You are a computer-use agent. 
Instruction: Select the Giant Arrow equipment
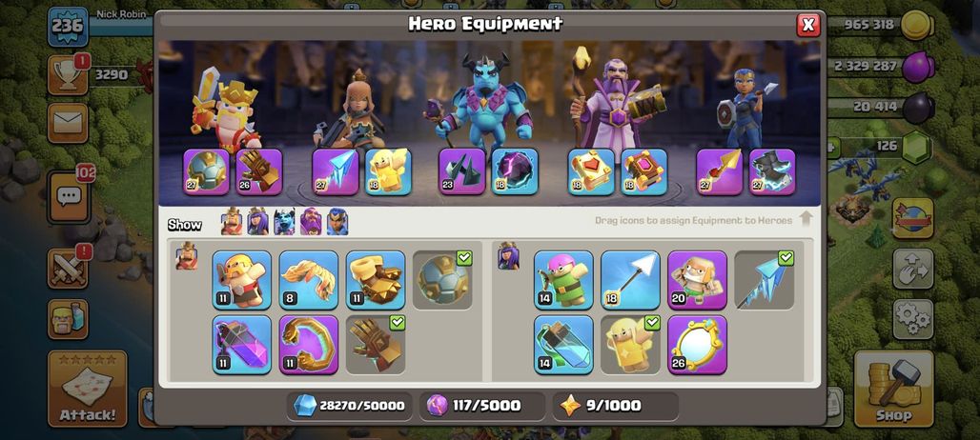631,280
